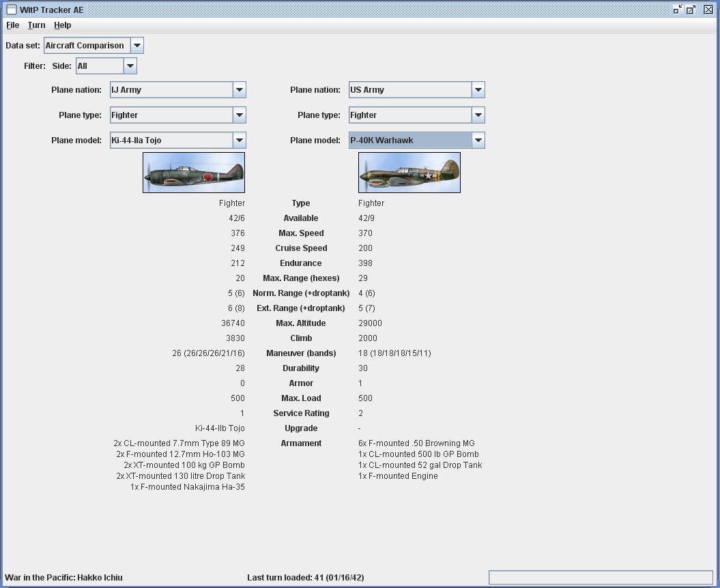Click the Service Rating label
This screenshot has height=588, width=720.
pyautogui.click(x=301, y=413)
